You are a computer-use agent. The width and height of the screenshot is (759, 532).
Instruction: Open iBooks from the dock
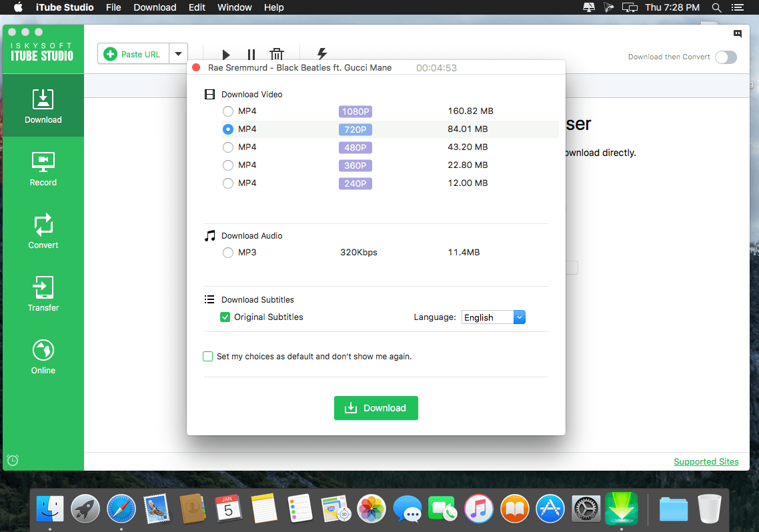pyautogui.click(x=514, y=509)
